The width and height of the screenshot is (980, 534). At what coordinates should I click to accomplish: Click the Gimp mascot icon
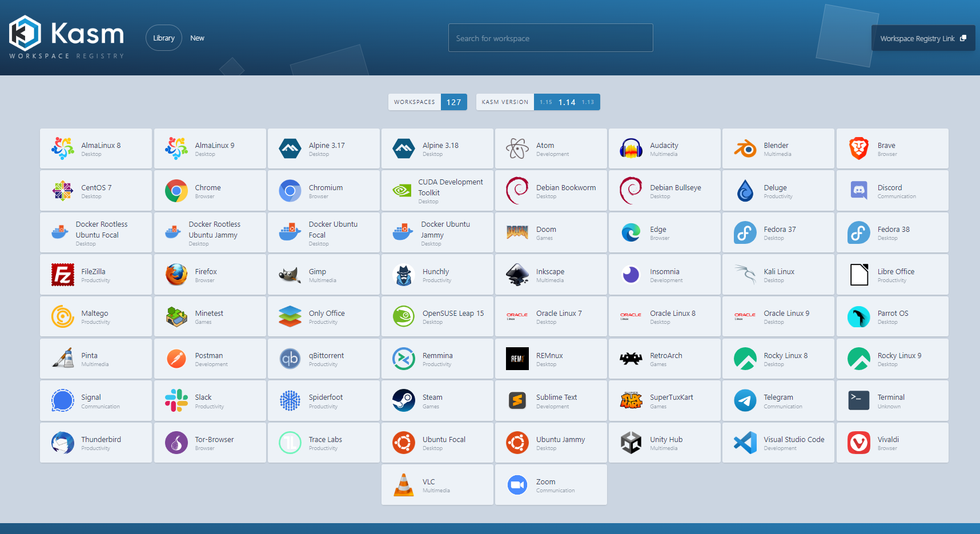290,275
